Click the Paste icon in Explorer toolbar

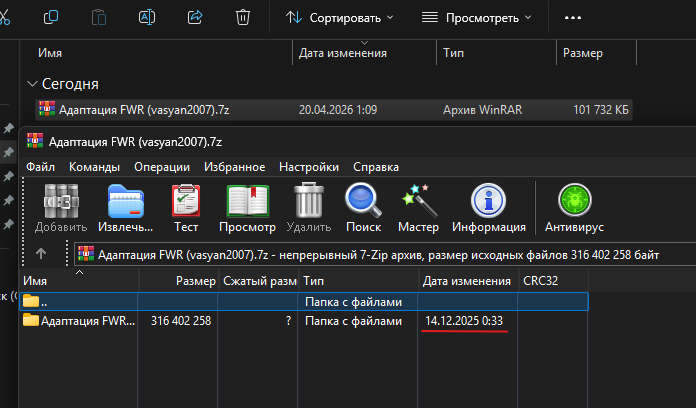coord(99,17)
